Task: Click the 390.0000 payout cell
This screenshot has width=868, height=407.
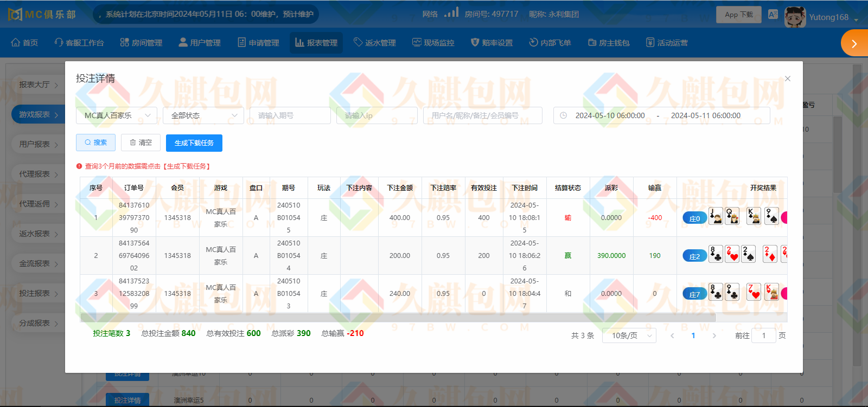Action: point(611,256)
